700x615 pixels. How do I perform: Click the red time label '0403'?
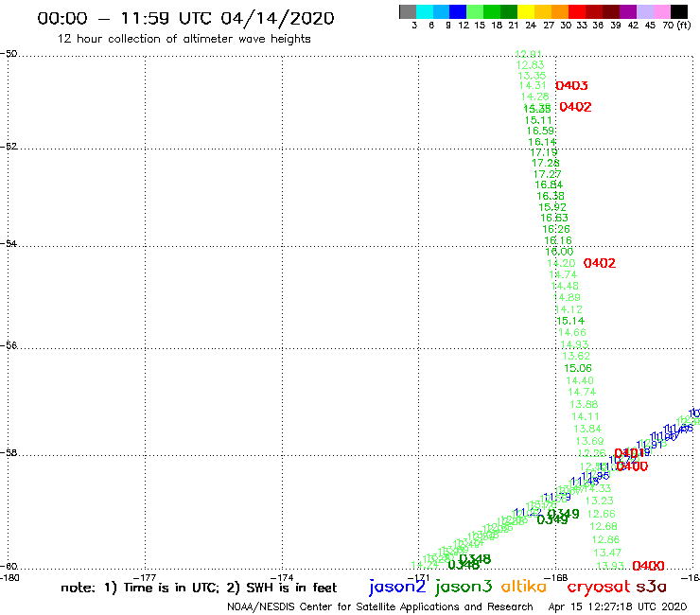pyautogui.click(x=571, y=85)
